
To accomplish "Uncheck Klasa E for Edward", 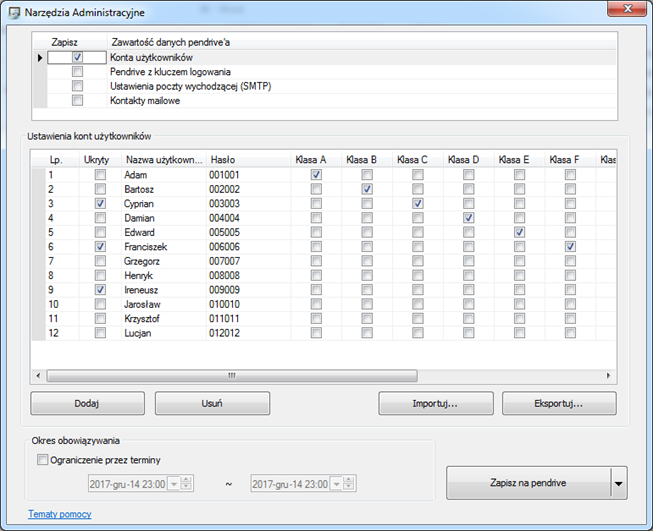I will 519,232.
